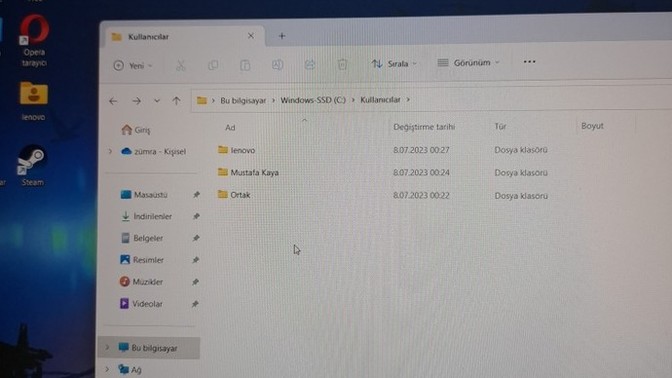Select Bu bilgisayar in navigation pane
The image size is (672, 378).
(149, 348)
